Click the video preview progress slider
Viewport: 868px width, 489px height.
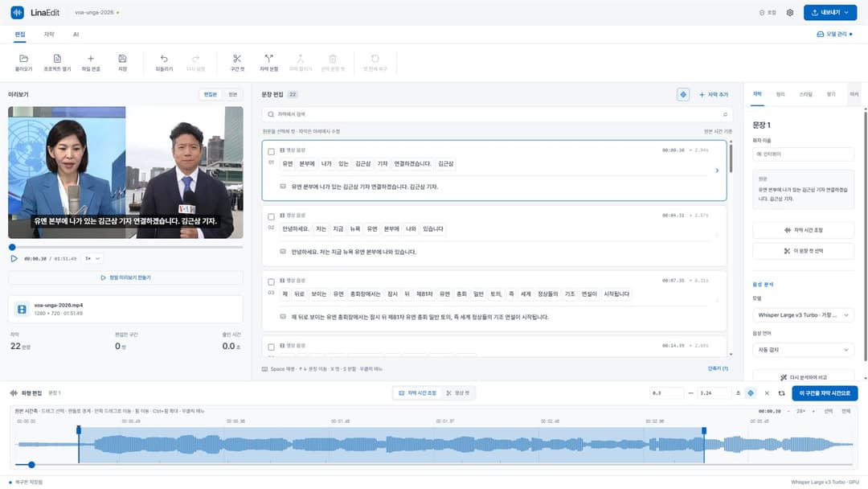point(125,247)
